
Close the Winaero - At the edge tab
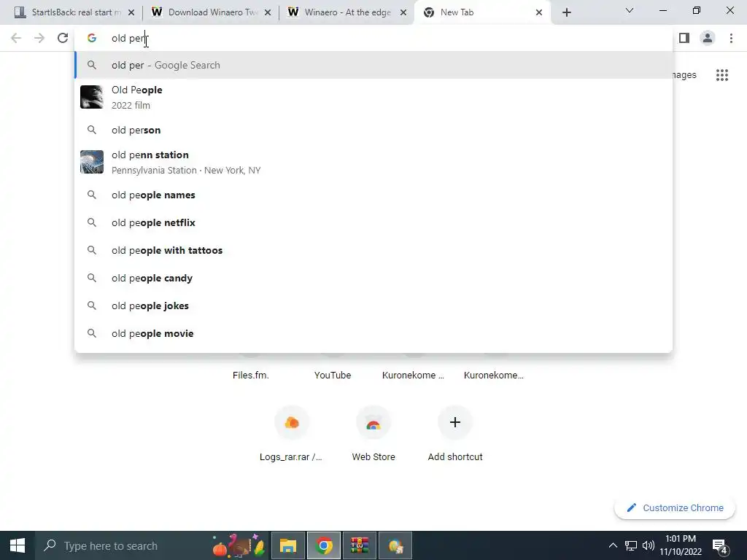click(x=403, y=12)
